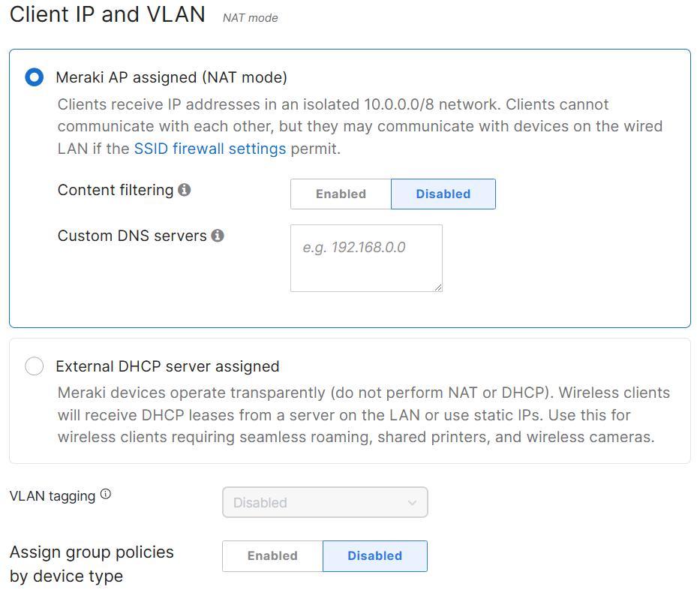Set Content filtering to Disabled

pyautogui.click(x=443, y=194)
